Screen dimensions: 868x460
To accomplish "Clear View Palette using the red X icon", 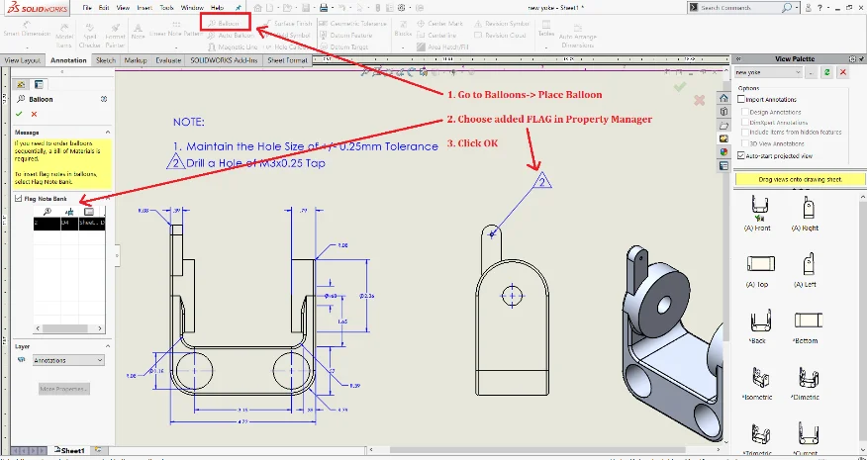I will (x=843, y=72).
